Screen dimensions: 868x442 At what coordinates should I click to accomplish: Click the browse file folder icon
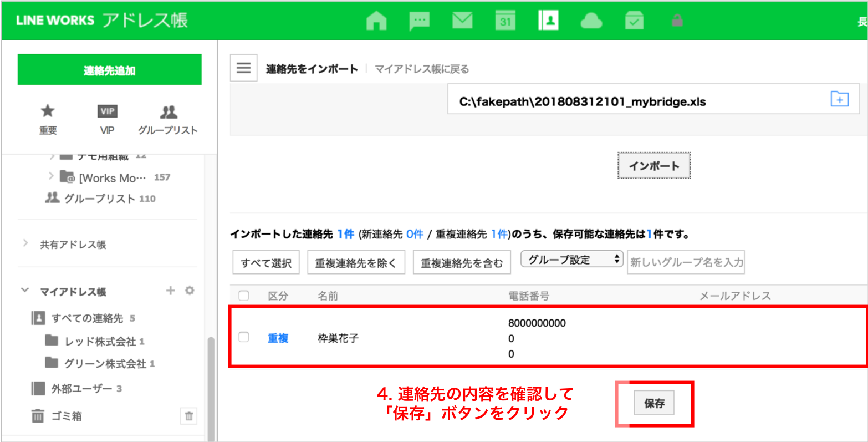pyautogui.click(x=840, y=100)
